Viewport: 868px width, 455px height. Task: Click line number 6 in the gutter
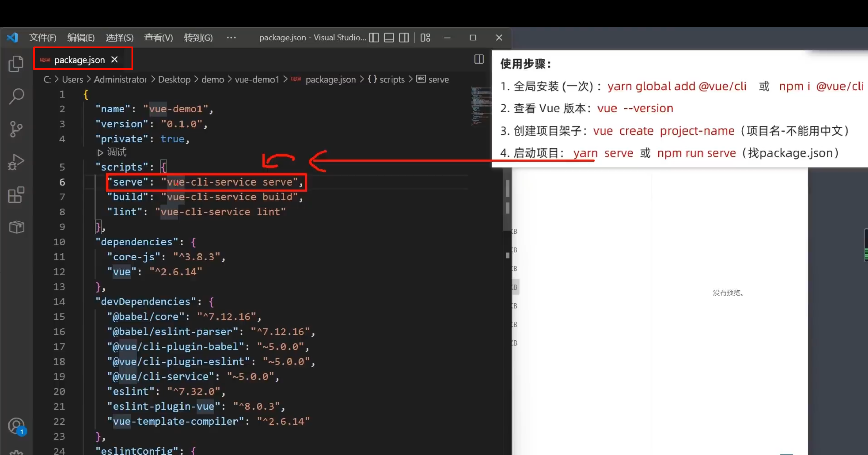pyautogui.click(x=62, y=182)
